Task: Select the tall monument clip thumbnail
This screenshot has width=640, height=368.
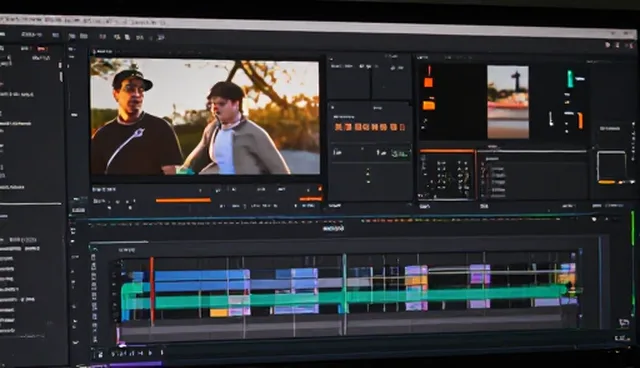Action: (508, 102)
